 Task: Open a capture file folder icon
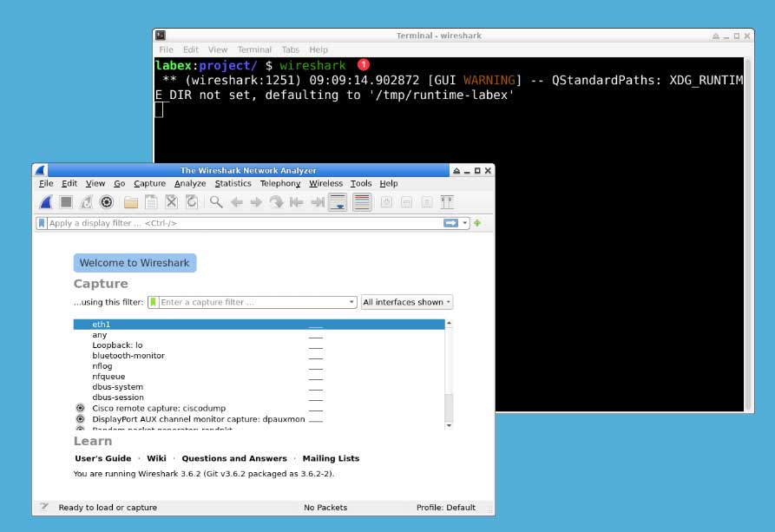point(131,202)
